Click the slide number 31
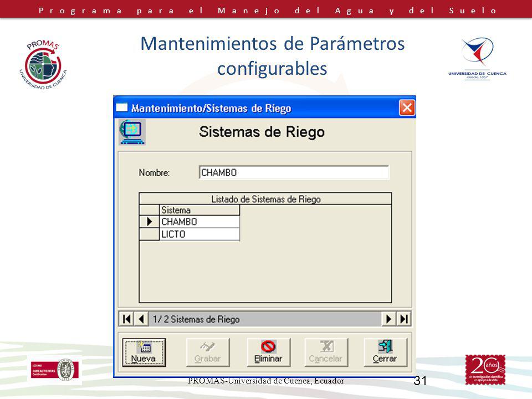Image resolution: width=532 pixels, height=399 pixels. coord(420,381)
